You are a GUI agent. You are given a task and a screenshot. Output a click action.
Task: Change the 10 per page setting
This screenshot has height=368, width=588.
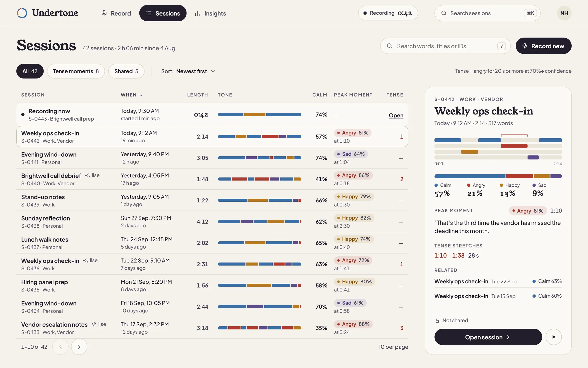pyautogui.click(x=393, y=347)
